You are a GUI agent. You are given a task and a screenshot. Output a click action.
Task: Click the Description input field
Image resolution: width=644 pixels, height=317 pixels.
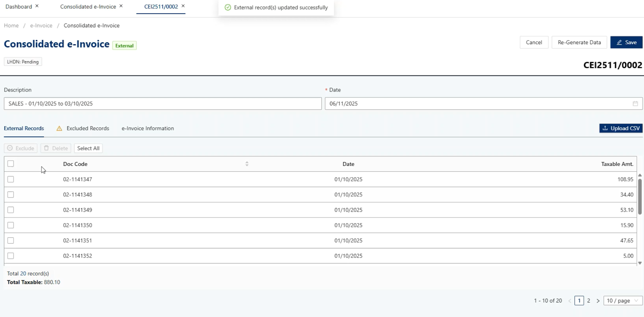point(163,103)
